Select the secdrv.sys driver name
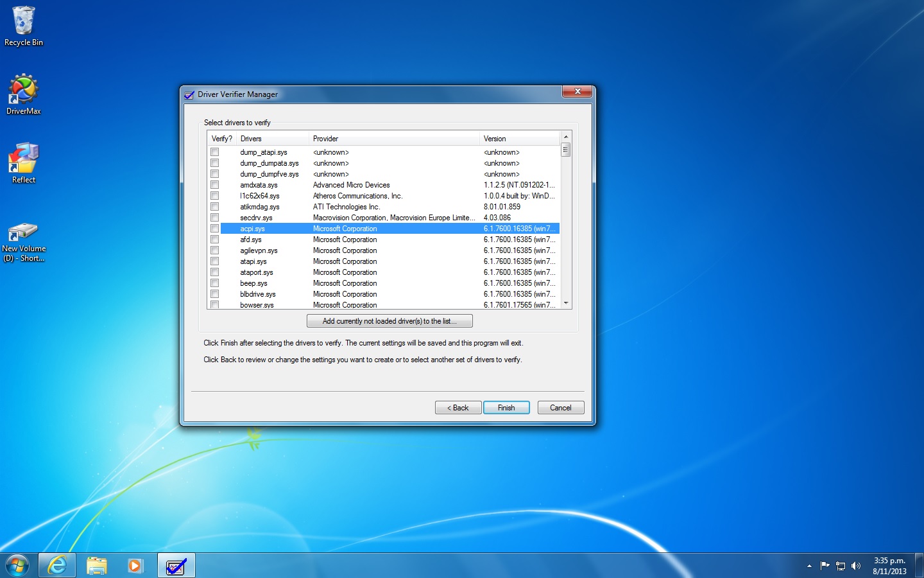The height and width of the screenshot is (578, 924). pyautogui.click(x=256, y=218)
